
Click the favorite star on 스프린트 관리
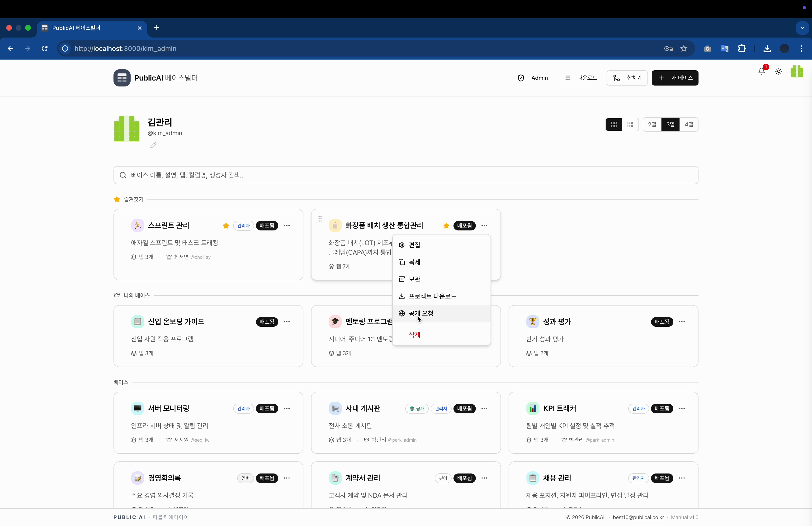[x=226, y=225]
